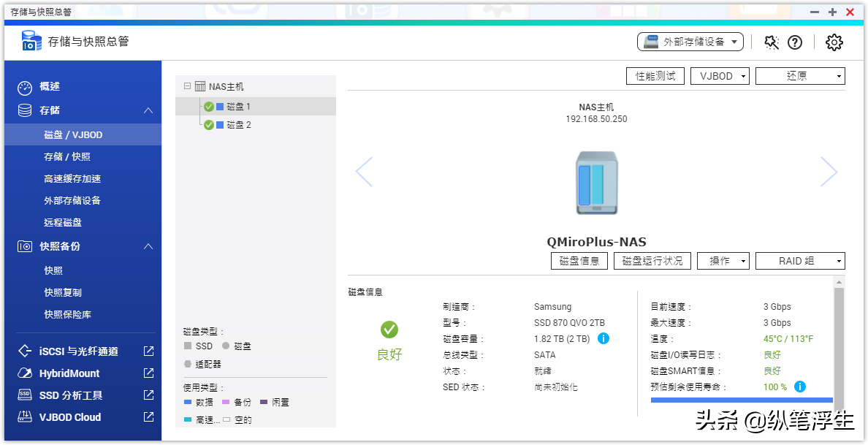Open the VJBOD dropdown
The width and height of the screenshot is (868, 445).
pyautogui.click(x=720, y=77)
